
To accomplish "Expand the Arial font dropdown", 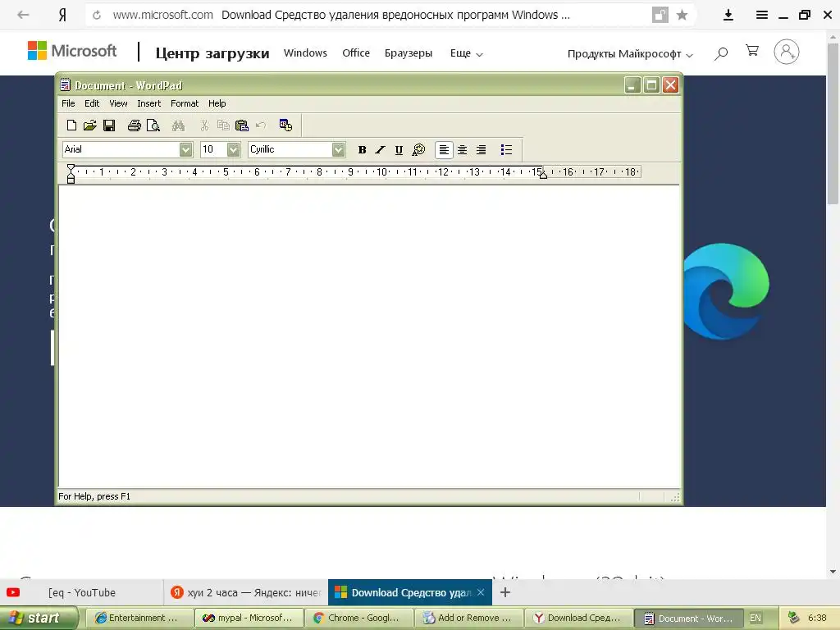I will [186, 149].
